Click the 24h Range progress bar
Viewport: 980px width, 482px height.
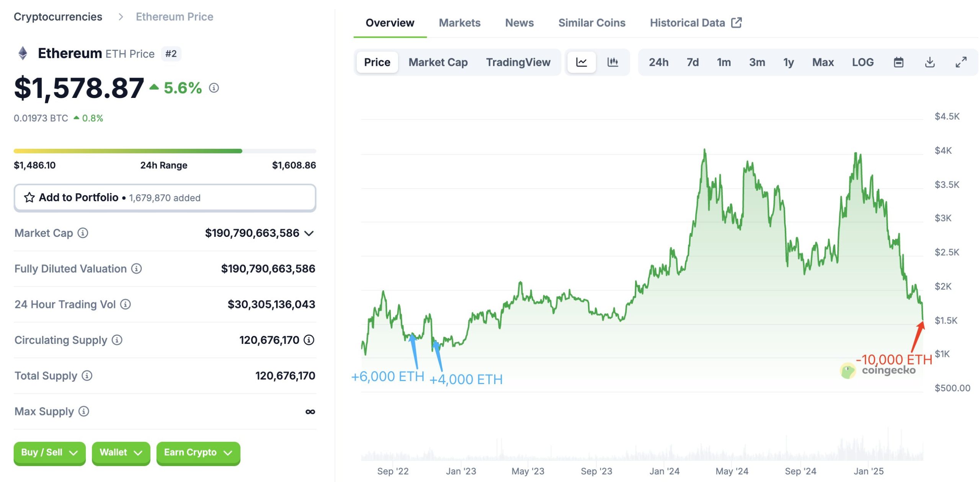(165, 151)
